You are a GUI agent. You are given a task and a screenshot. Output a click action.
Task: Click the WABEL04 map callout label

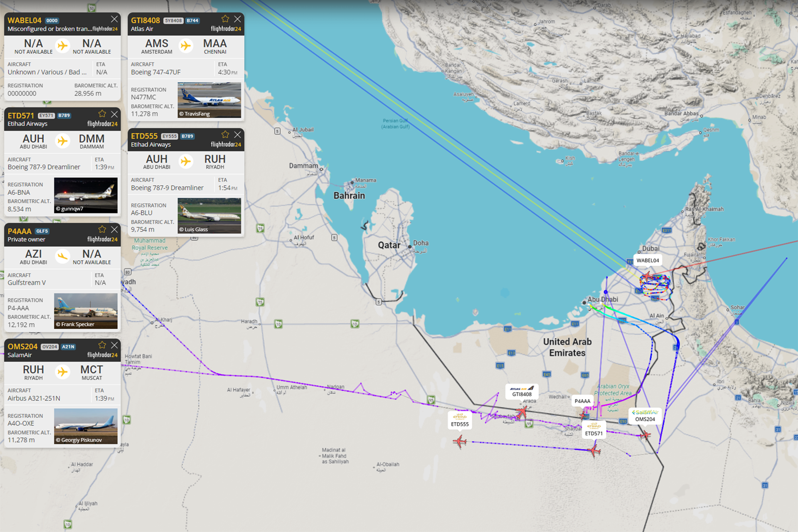(648, 261)
